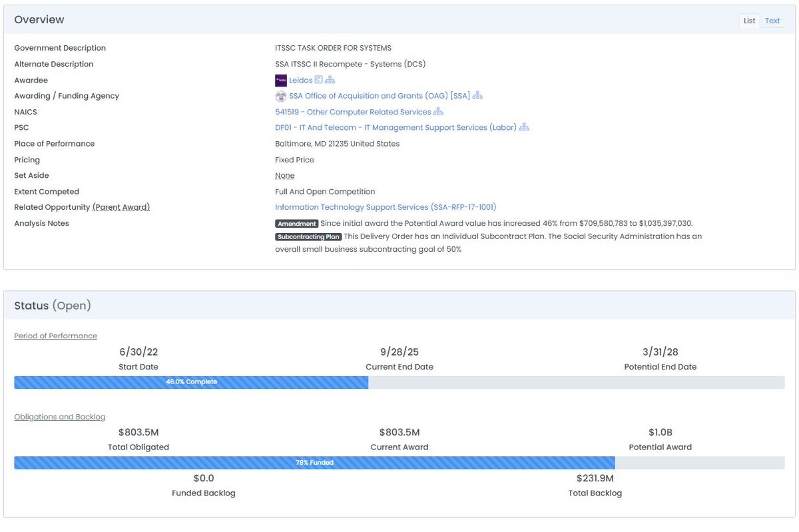Open the 541519 Other Computer Related Services link
The image size is (799, 532).
pos(353,112)
